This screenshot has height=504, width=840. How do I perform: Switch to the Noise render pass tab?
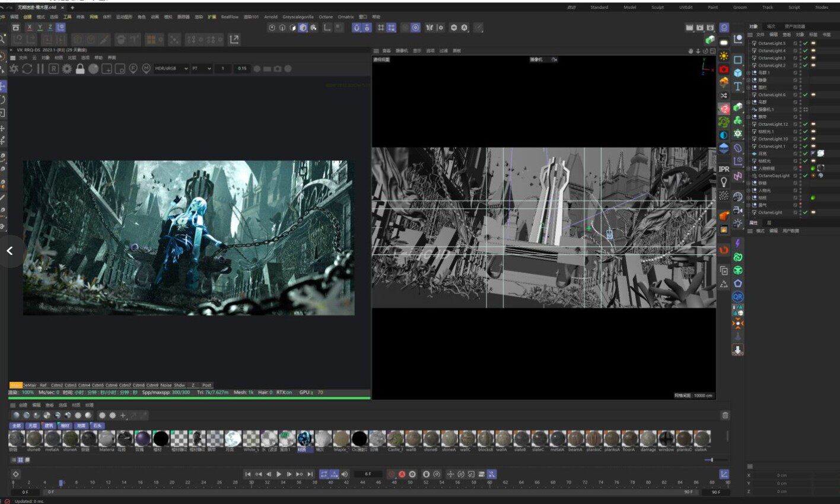[166, 385]
